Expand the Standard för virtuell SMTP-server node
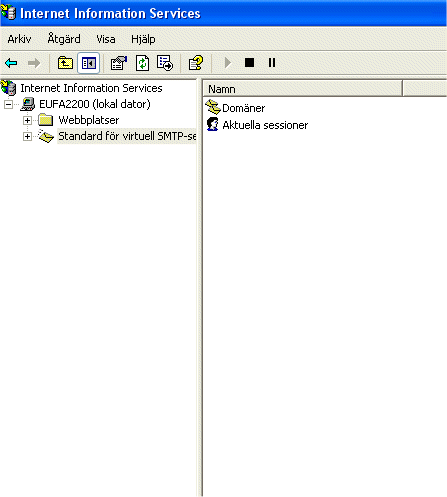Viewport: 447px width, 497px height. pos(27,136)
